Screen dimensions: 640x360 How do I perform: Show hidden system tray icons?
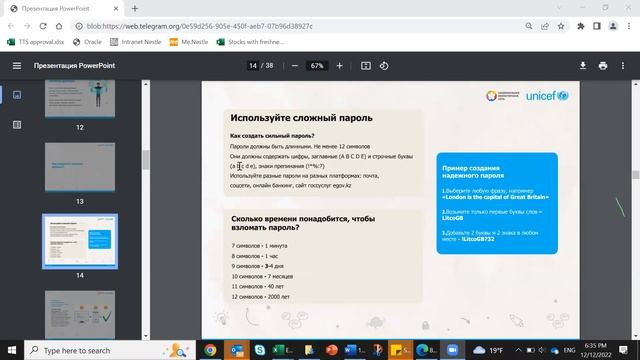pos(518,350)
